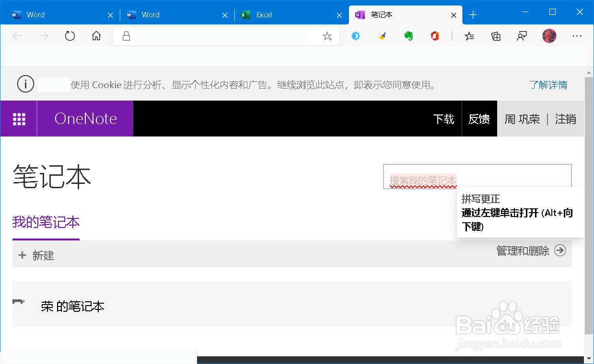Go back with the browser back arrow
Image resolution: width=594 pixels, height=364 pixels.
pos(18,36)
